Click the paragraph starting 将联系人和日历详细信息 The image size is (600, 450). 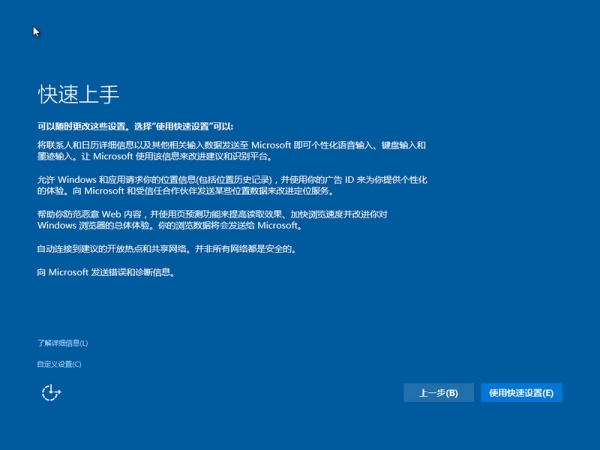point(232,150)
